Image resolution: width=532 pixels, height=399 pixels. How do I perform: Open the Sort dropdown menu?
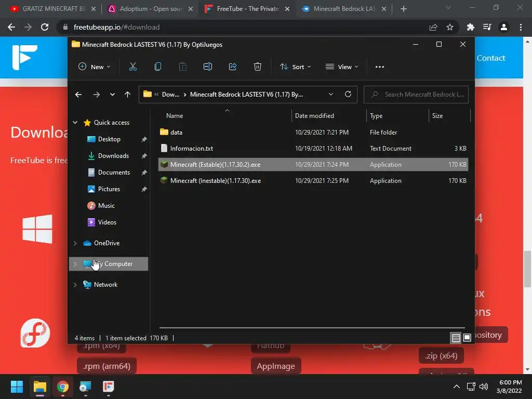pyautogui.click(x=295, y=67)
